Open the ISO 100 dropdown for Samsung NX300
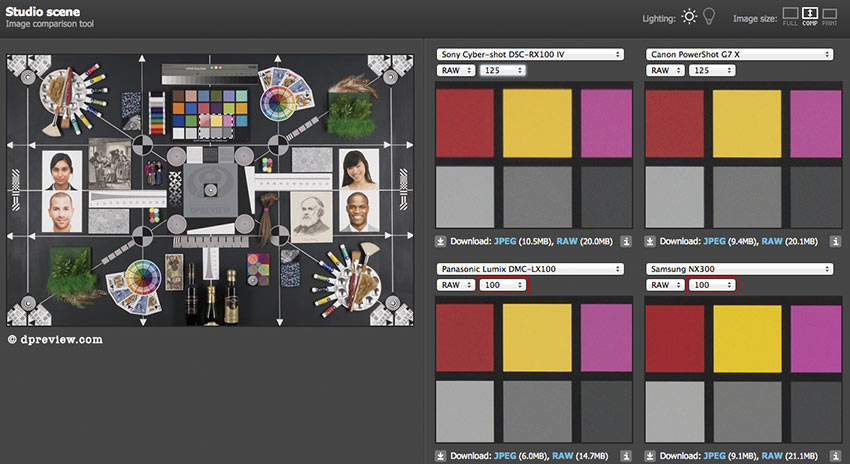 coord(712,285)
